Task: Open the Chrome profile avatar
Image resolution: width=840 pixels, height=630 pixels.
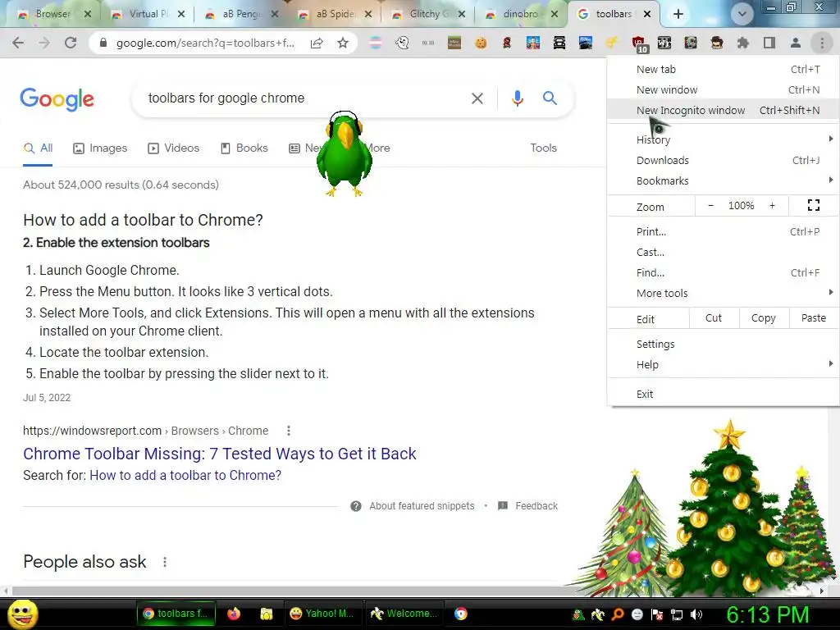Action: point(796,43)
